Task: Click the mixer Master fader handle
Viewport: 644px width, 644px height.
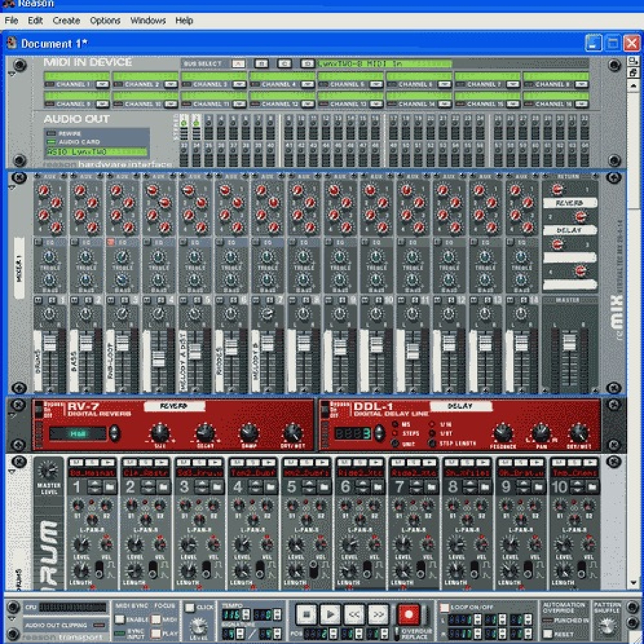Action: coord(569,343)
